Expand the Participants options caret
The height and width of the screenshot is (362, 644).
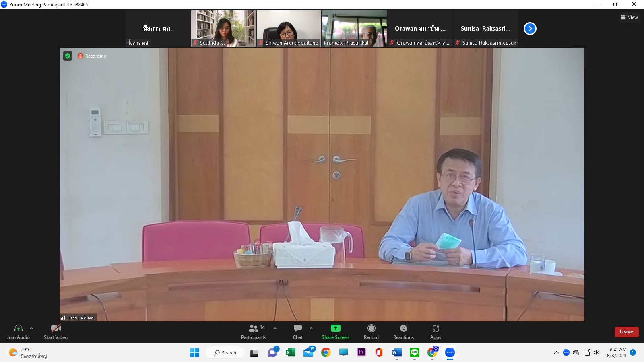click(x=275, y=328)
